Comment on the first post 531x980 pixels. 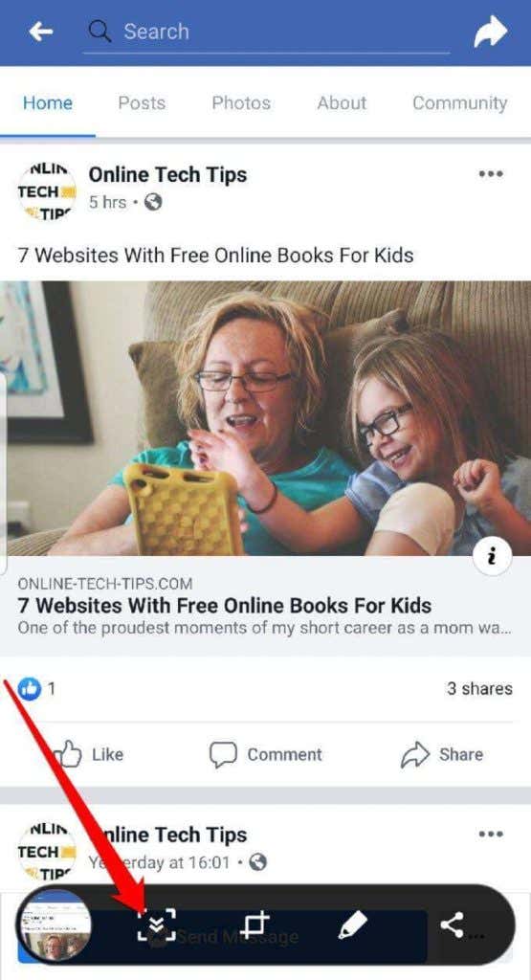click(266, 754)
